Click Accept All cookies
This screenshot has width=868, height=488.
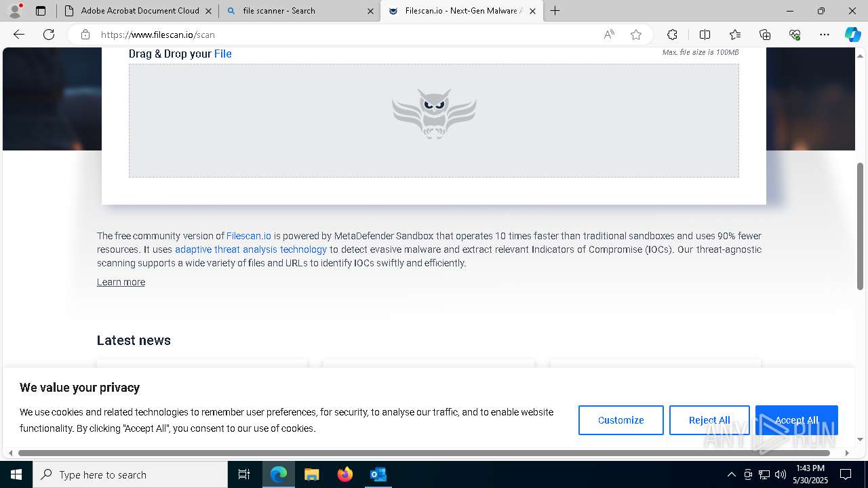click(x=796, y=420)
